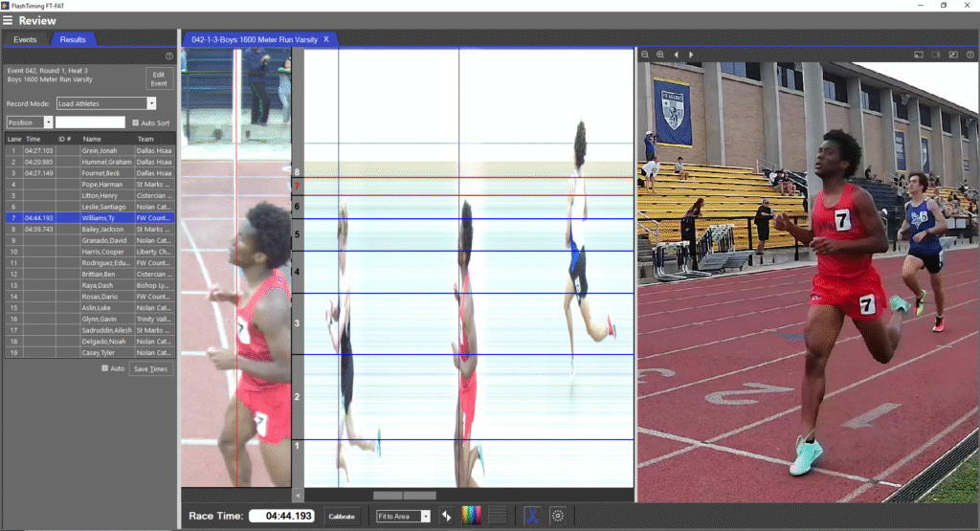Close the 042-1-3 Boys 1600 Meter tab
Image resolution: width=980 pixels, height=531 pixels.
click(325, 39)
